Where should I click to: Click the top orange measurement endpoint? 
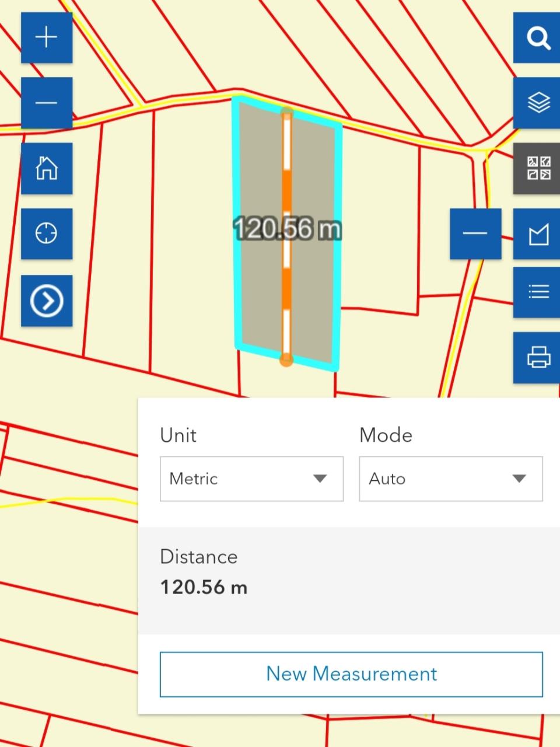tap(286, 113)
